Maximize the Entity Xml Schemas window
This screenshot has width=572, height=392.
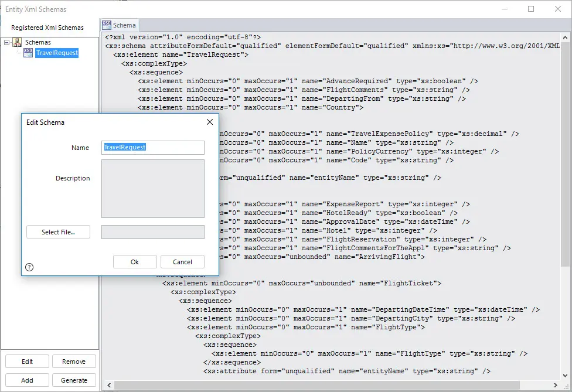click(x=531, y=9)
